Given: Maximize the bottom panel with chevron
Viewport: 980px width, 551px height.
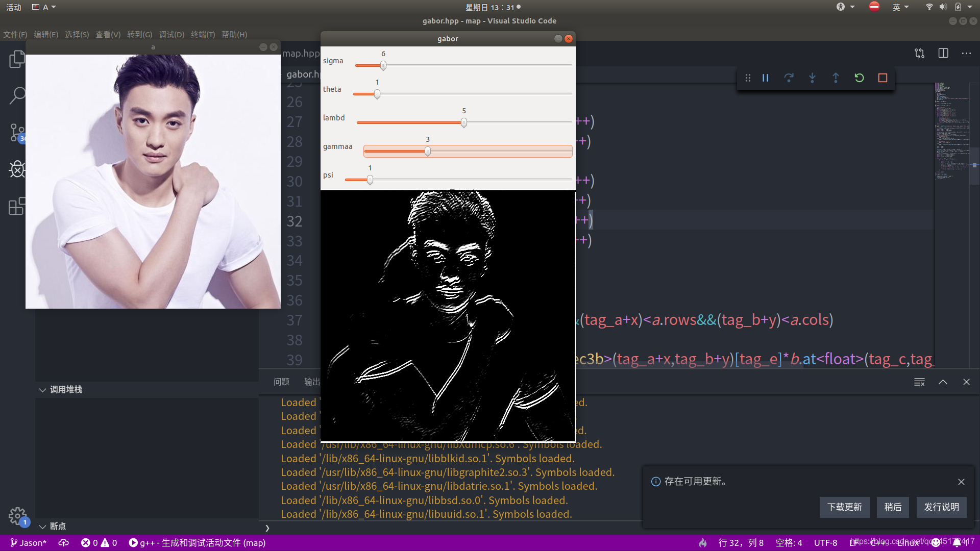Looking at the screenshot, I should (943, 382).
